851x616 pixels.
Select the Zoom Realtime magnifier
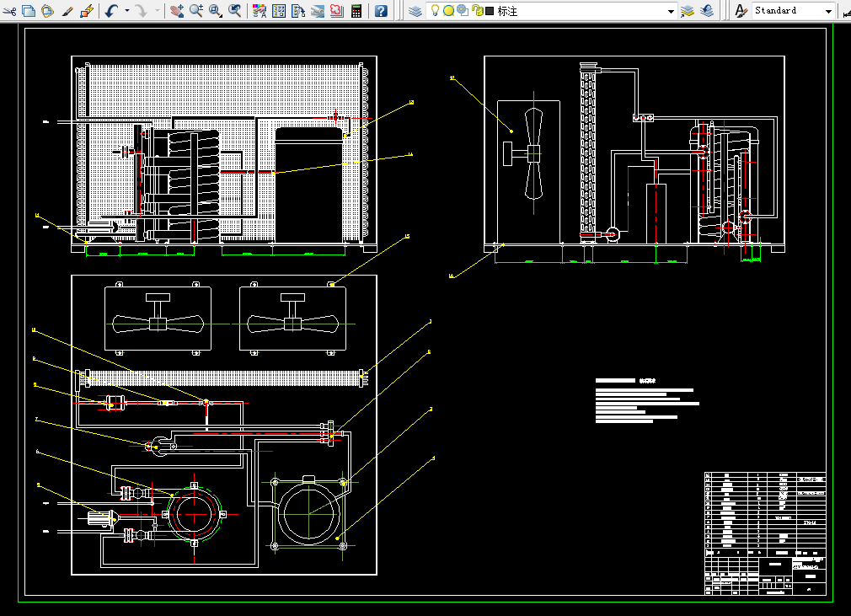click(196, 10)
